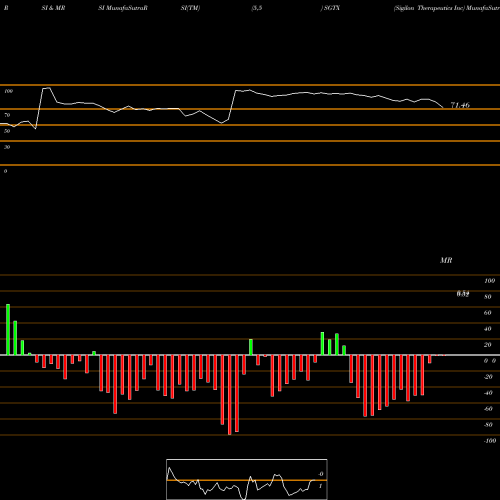Open the mini overview chart thumbnail
This screenshot has width=500, height=500.
tap(247, 479)
